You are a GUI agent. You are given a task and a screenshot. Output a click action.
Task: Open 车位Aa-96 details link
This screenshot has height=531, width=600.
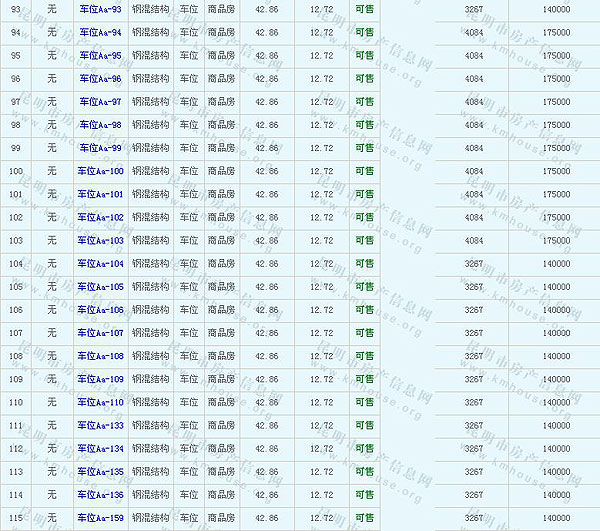[x=100, y=78]
